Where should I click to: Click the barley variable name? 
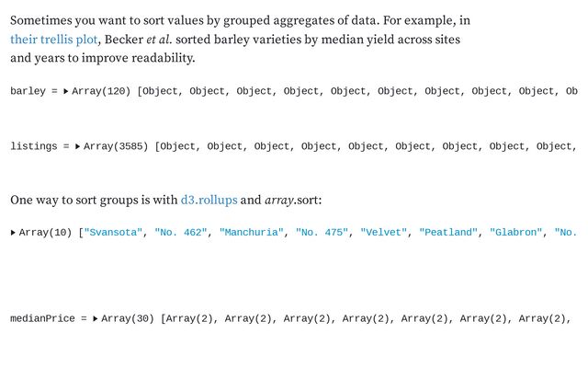pyautogui.click(x=28, y=91)
